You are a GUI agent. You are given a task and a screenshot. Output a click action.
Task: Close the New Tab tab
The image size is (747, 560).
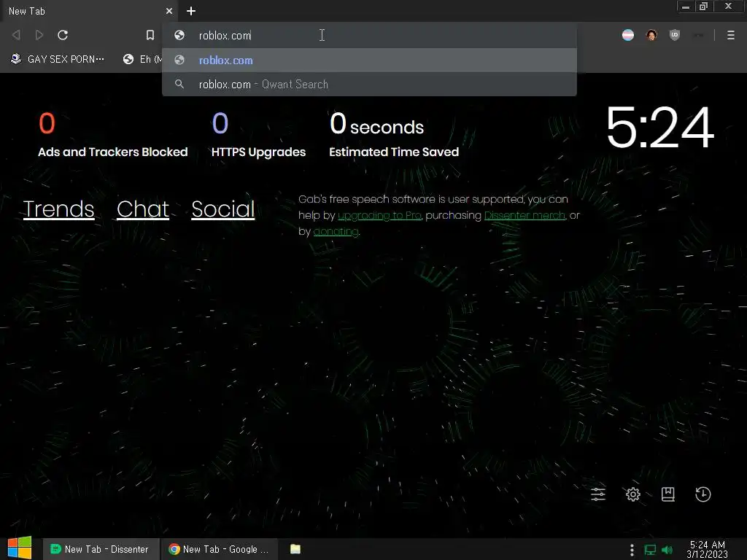coord(169,11)
